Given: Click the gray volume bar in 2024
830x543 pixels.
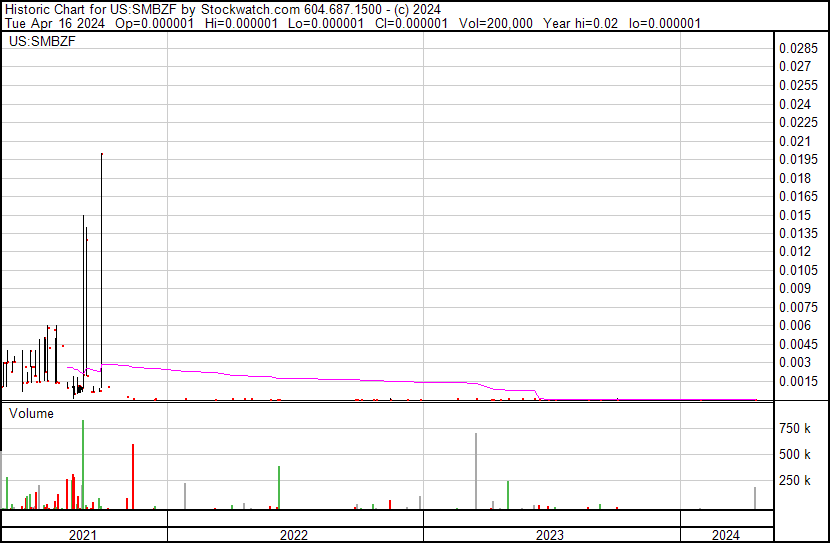Looking at the screenshot, I should pos(755,497).
